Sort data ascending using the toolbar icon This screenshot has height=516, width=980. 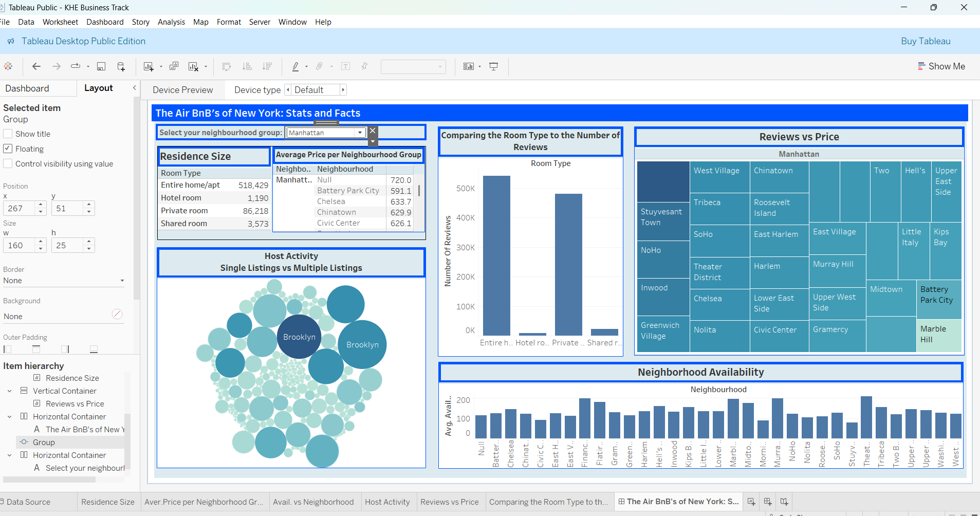(247, 66)
